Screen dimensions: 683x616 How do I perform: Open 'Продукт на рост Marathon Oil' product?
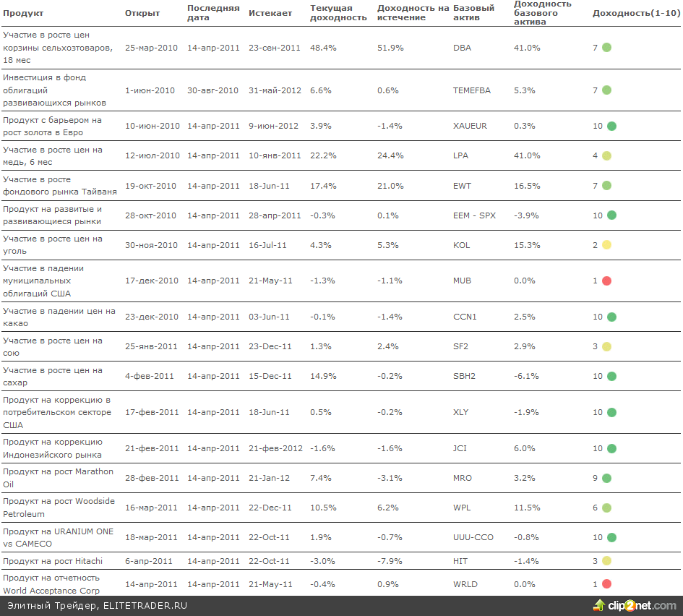point(58,478)
